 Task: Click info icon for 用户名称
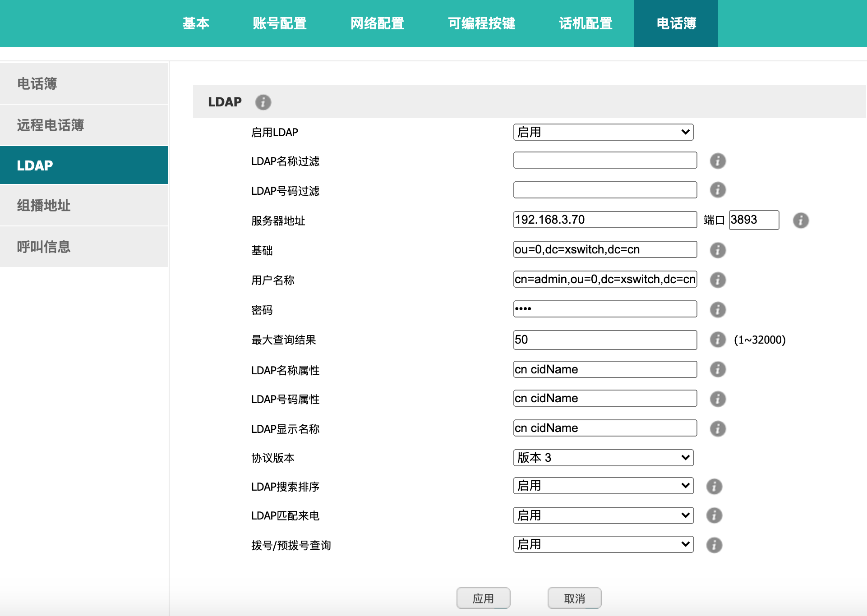718,280
